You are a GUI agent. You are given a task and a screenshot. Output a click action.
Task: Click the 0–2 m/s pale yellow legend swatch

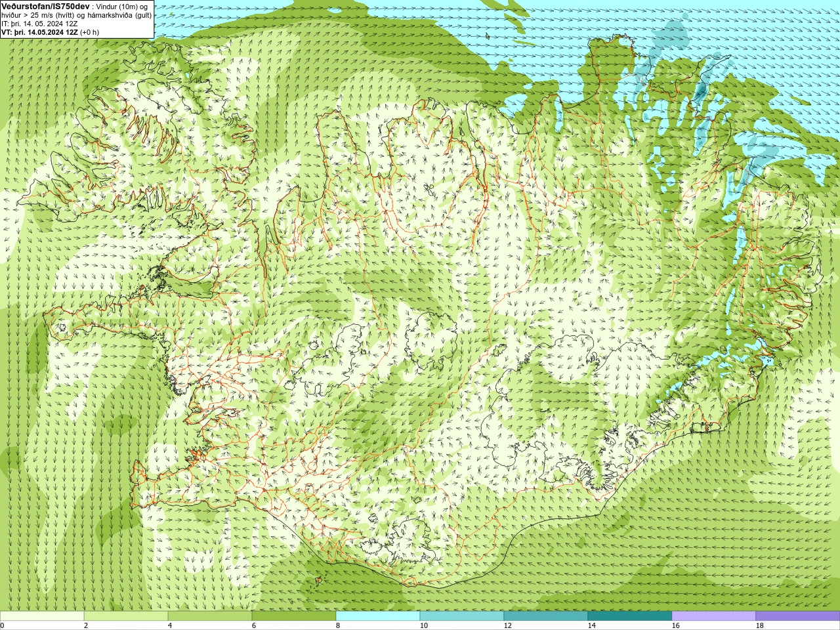[x=42, y=616]
